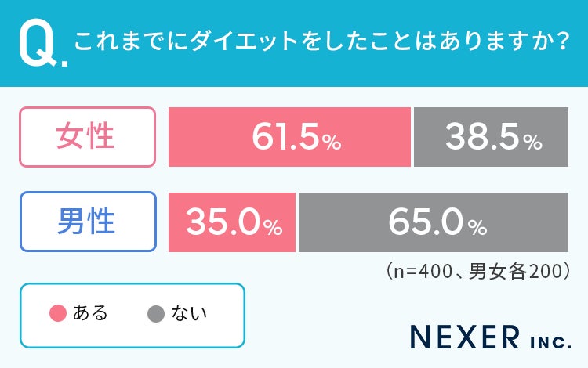Image resolution: width=588 pixels, height=368 pixels.
Task: Click the 38.5% gray bar for women
Action: click(492, 137)
